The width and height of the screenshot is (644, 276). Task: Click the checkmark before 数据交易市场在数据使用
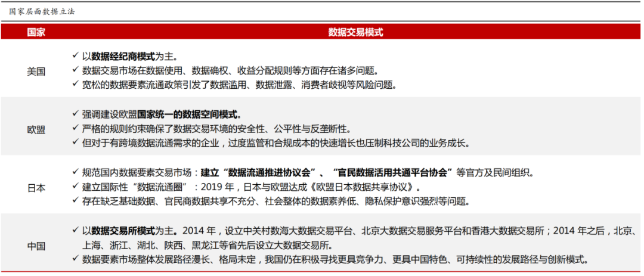pyautogui.click(x=75, y=70)
